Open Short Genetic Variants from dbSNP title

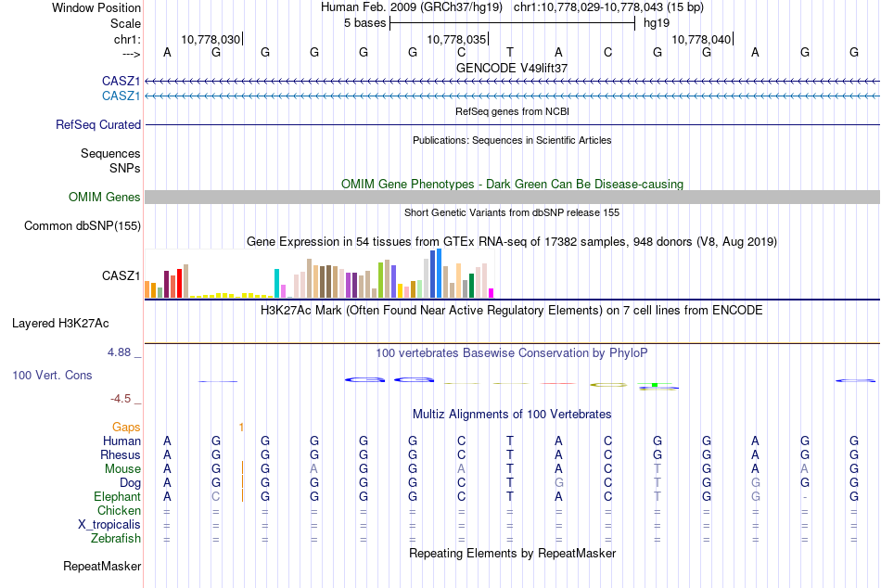512,212
